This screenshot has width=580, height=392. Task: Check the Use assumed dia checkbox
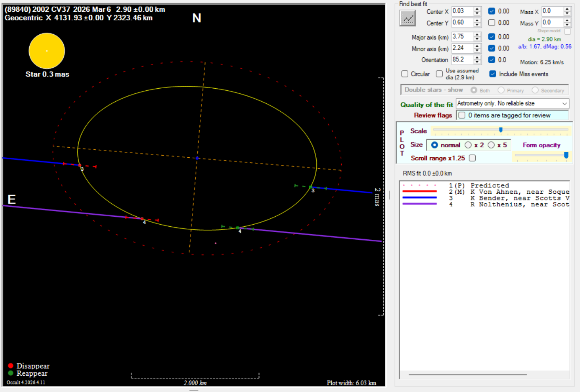coord(439,74)
